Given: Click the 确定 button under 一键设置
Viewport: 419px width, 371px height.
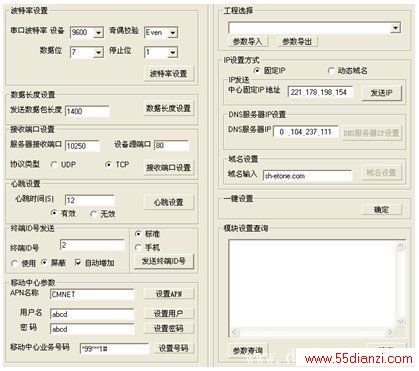Looking at the screenshot, I should pos(381,210).
